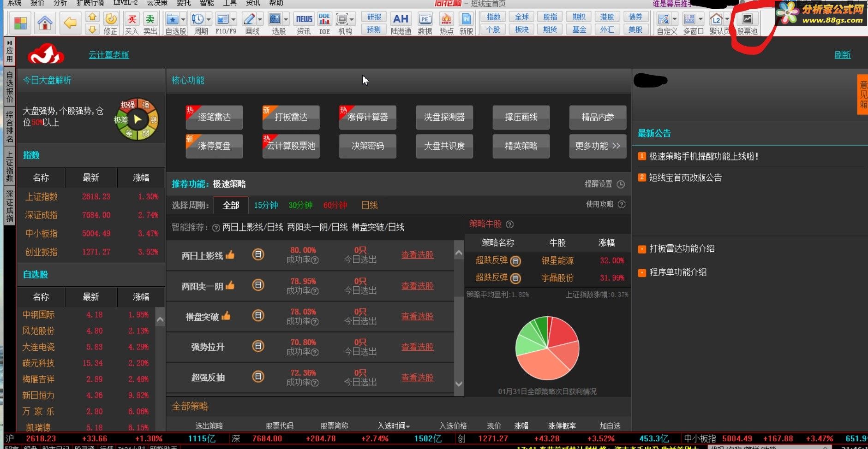Screen dimensions: 868x449
Task: Select the 15分钟 period tab
Action: point(266,206)
